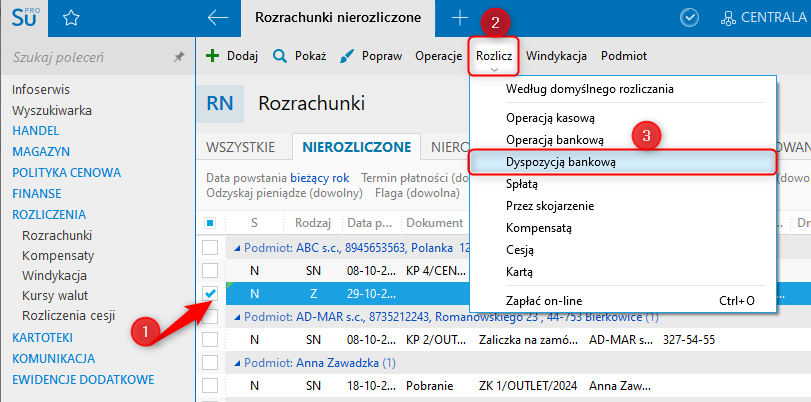The image size is (811, 402).
Task: Switch to the WSZYSTKIE tab
Action: point(240,147)
